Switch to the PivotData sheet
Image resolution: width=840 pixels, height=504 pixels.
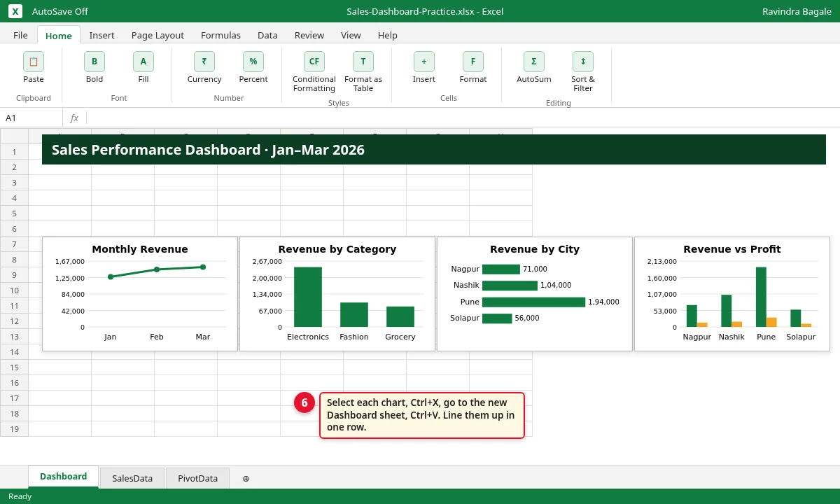[x=197, y=479]
